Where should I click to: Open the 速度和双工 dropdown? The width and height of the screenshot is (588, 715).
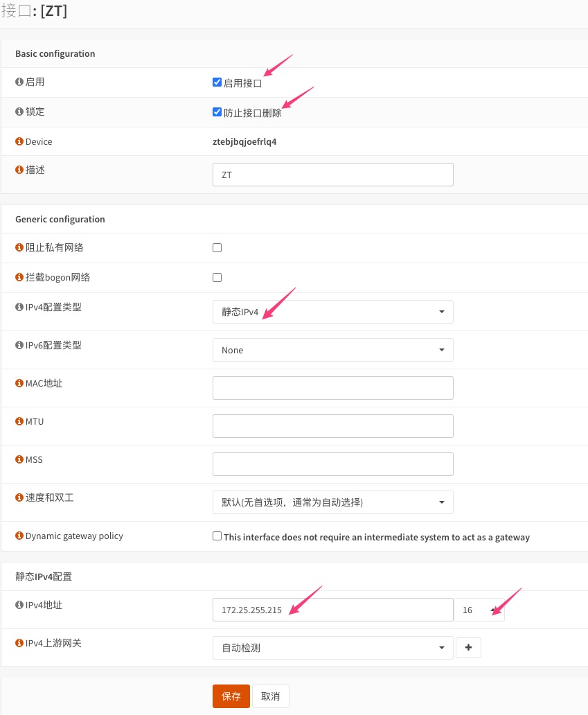(332, 502)
